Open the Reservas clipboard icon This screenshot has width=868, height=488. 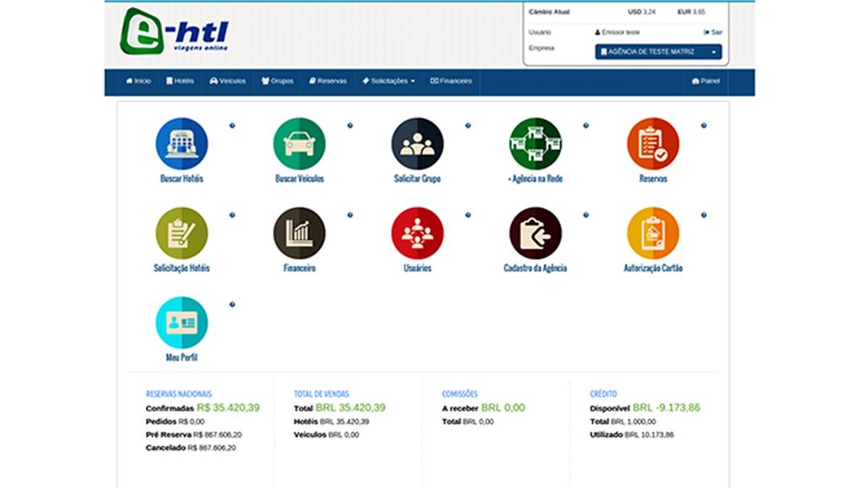[653, 144]
